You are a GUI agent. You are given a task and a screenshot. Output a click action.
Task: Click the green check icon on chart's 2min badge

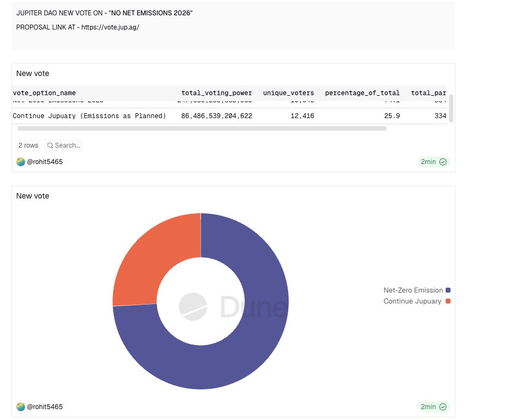tap(443, 407)
